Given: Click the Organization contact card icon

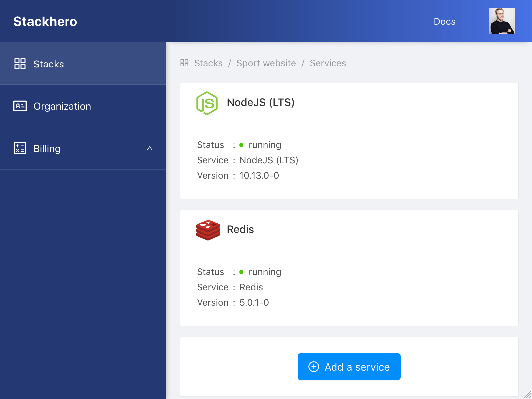Looking at the screenshot, I should coord(20,106).
